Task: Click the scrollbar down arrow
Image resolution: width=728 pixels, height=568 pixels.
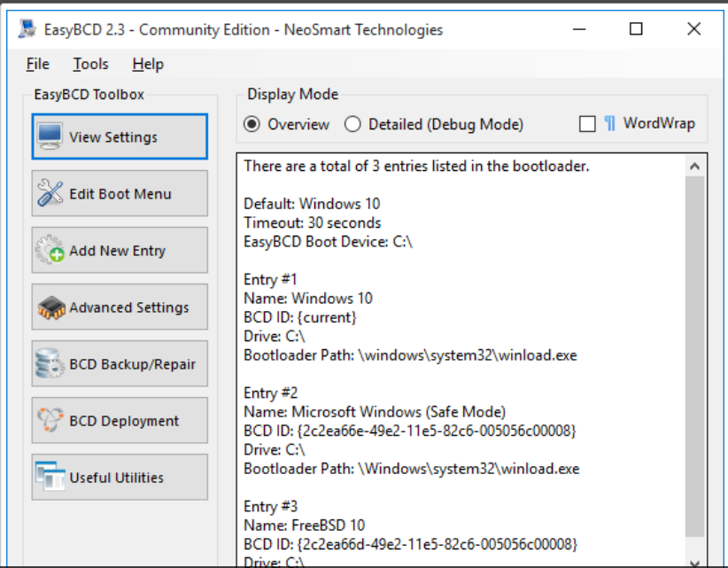Action: 694,563
